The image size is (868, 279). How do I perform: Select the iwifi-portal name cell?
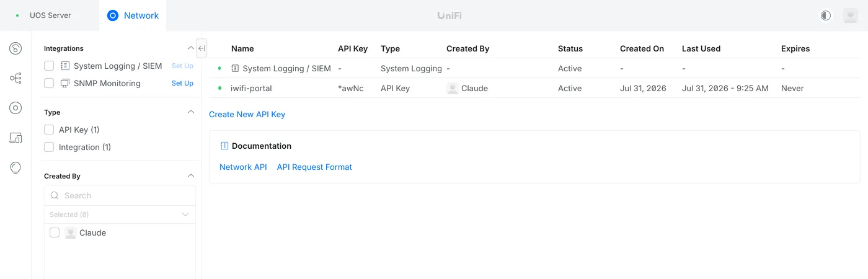pos(251,88)
